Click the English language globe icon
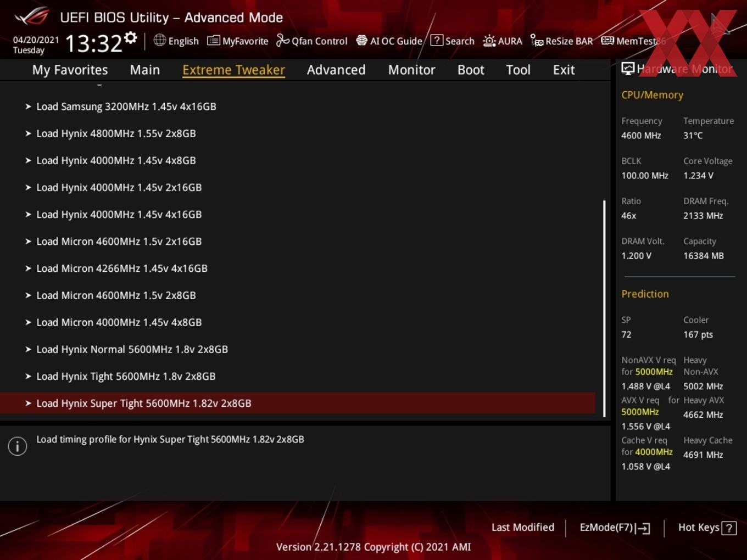747x560 pixels. [159, 40]
